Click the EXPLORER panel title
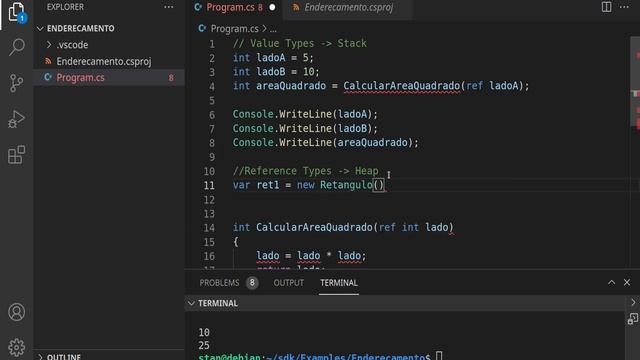Screen dimensions: 640x360 (65, 7)
